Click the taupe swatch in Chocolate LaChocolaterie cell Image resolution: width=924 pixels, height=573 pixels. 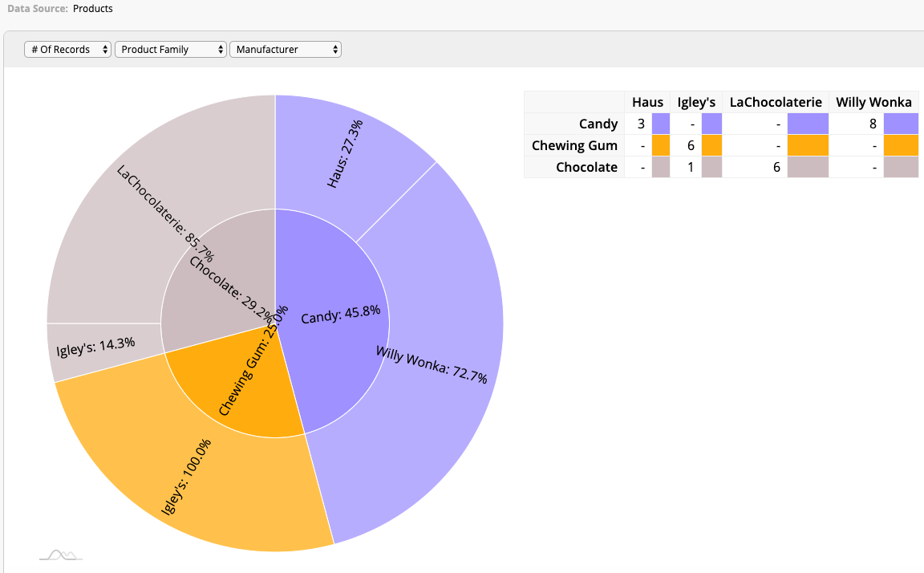coord(808,167)
